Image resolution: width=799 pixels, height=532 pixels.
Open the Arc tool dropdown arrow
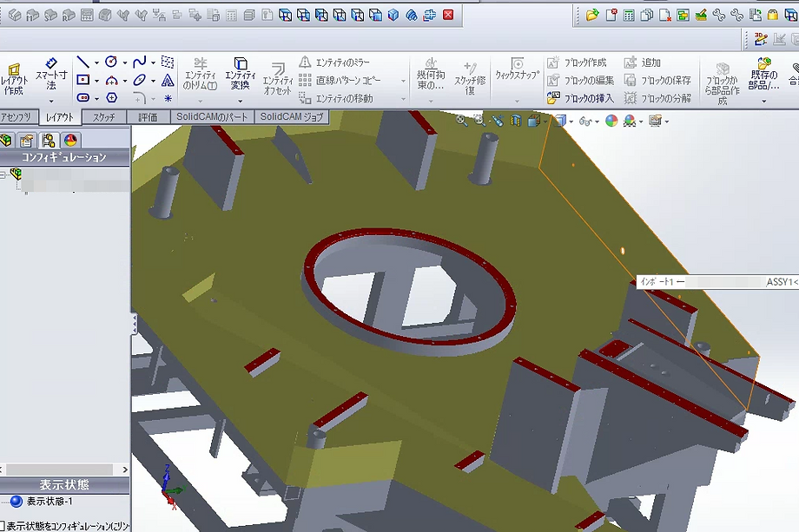click(125, 81)
